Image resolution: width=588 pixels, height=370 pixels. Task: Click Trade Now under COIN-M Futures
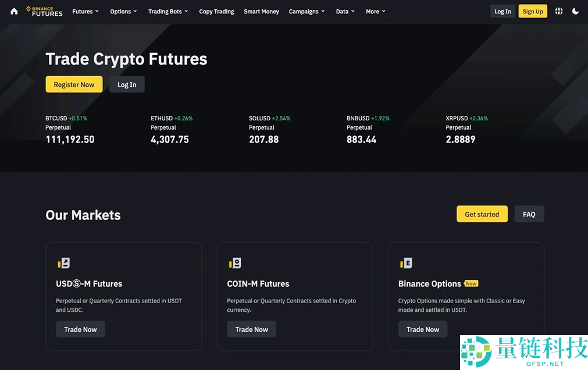251,329
